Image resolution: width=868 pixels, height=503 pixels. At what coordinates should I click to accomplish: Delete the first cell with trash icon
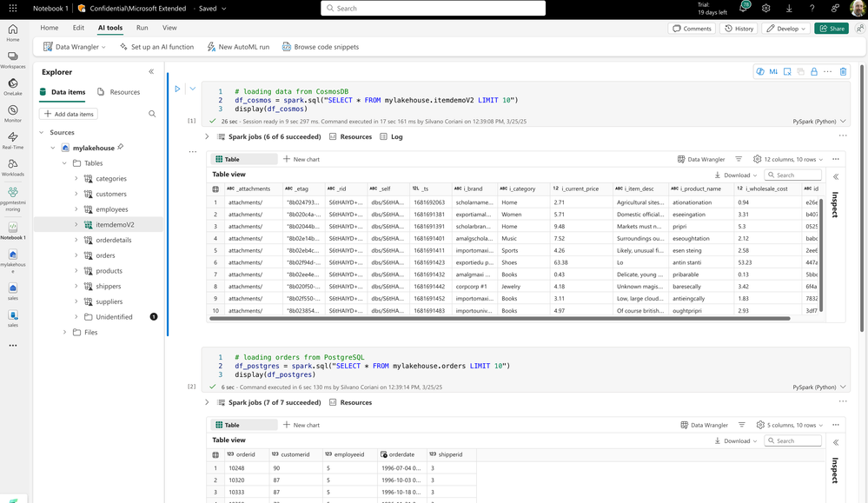(843, 71)
